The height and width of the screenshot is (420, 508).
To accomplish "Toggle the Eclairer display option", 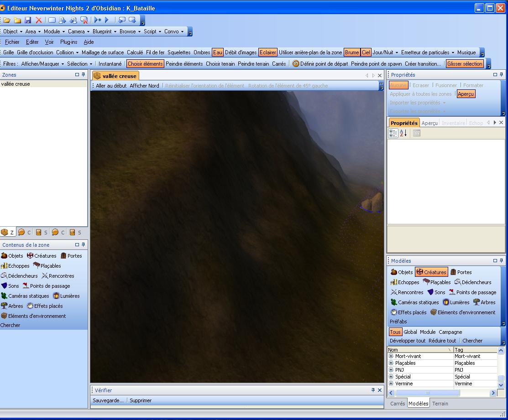I will [x=267, y=52].
